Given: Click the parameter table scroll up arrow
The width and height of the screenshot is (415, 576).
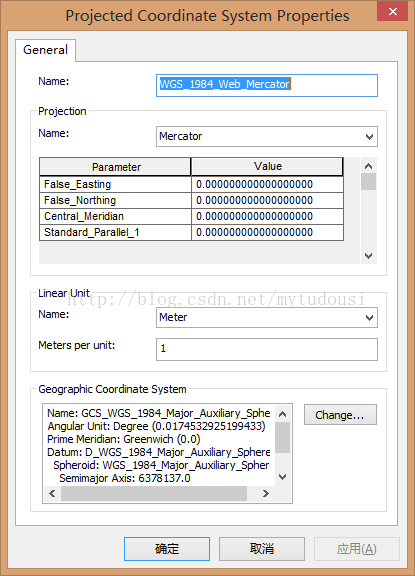Looking at the screenshot, I should [368, 166].
